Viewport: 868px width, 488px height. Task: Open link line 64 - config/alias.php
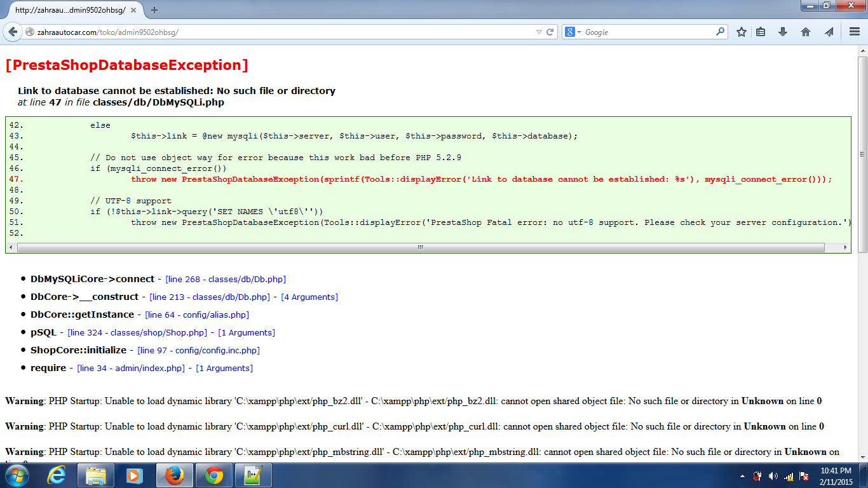click(x=197, y=315)
